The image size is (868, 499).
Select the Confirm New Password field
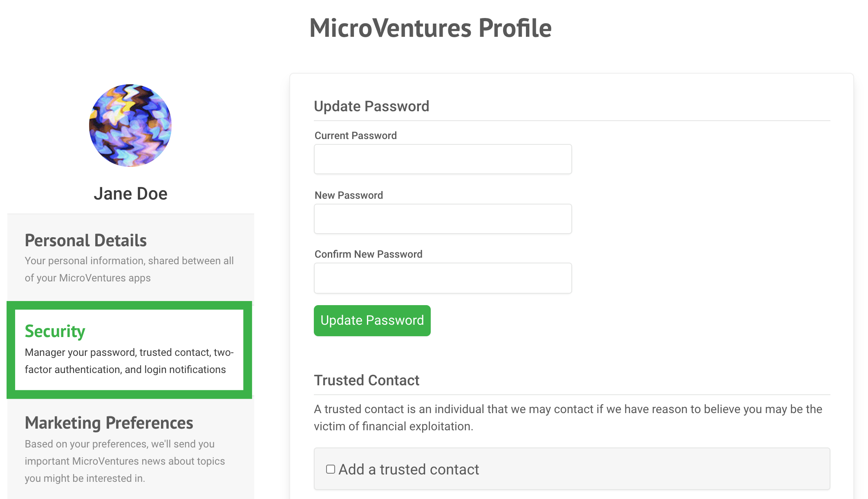443,278
